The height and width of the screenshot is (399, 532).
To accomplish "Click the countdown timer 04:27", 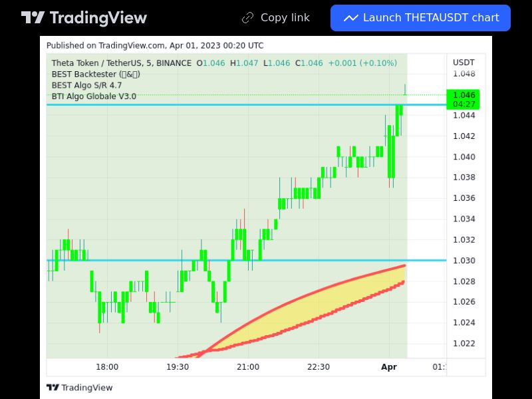I will coord(464,104).
